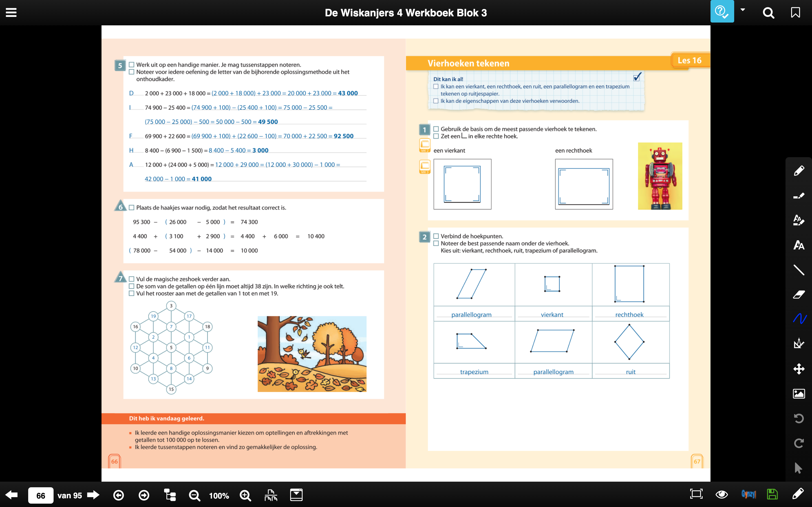Select the text tool in the sidebar
Screen dimensions: 812x507
click(x=798, y=245)
